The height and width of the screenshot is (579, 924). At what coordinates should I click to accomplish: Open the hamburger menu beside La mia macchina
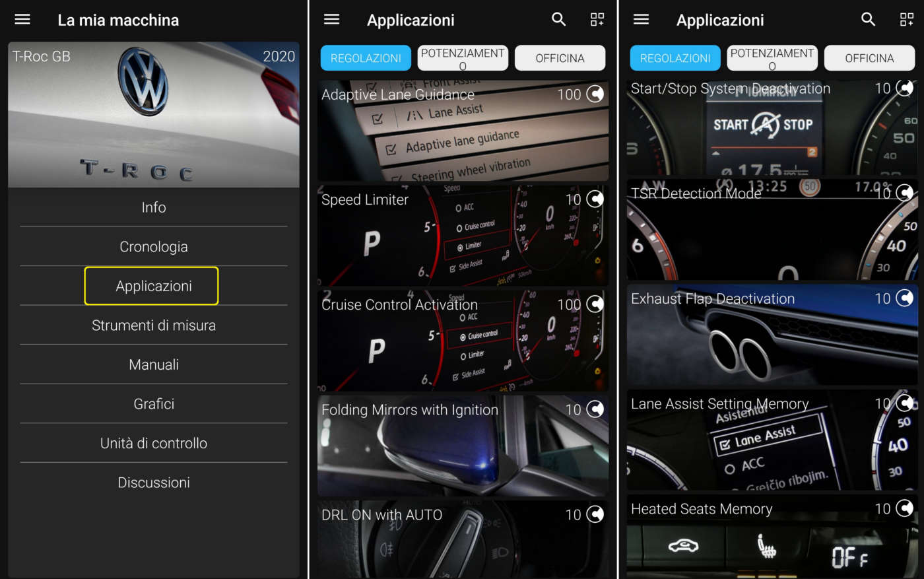pos(22,19)
